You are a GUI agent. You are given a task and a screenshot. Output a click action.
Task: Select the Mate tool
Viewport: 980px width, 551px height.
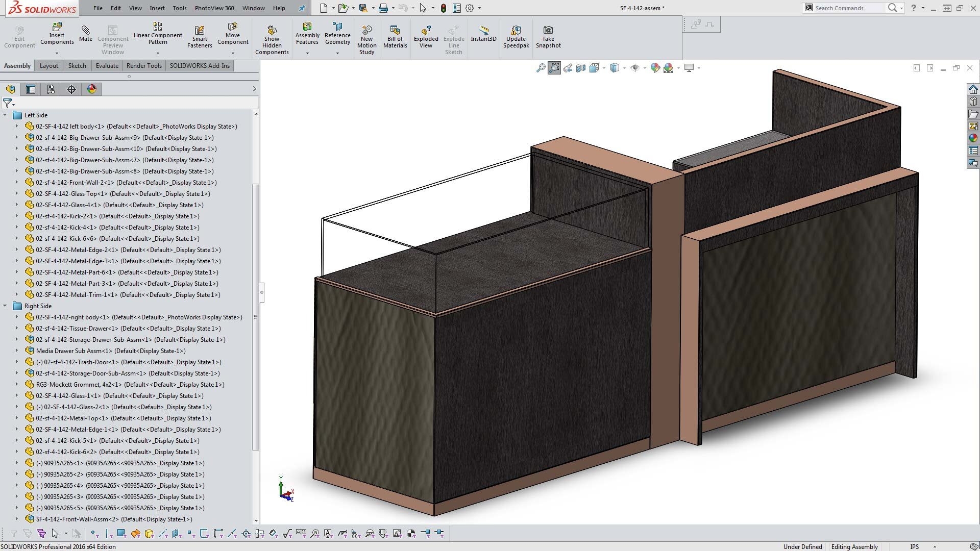(x=86, y=34)
